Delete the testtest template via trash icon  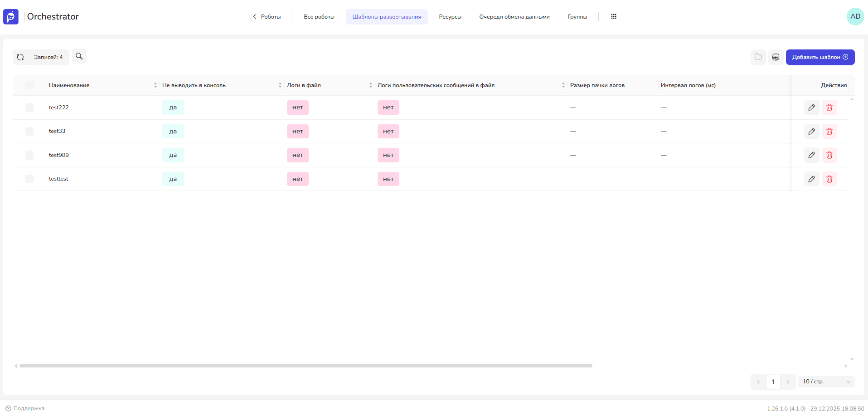(x=829, y=179)
